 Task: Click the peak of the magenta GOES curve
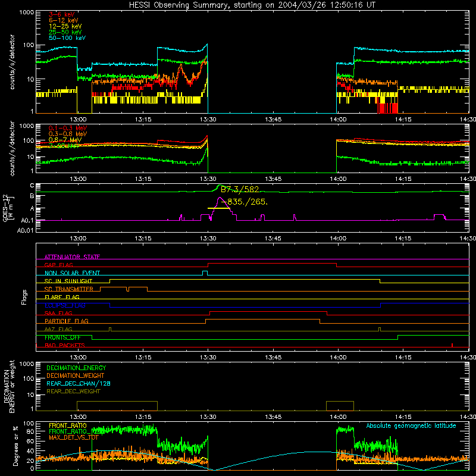click(x=220, y=198)
